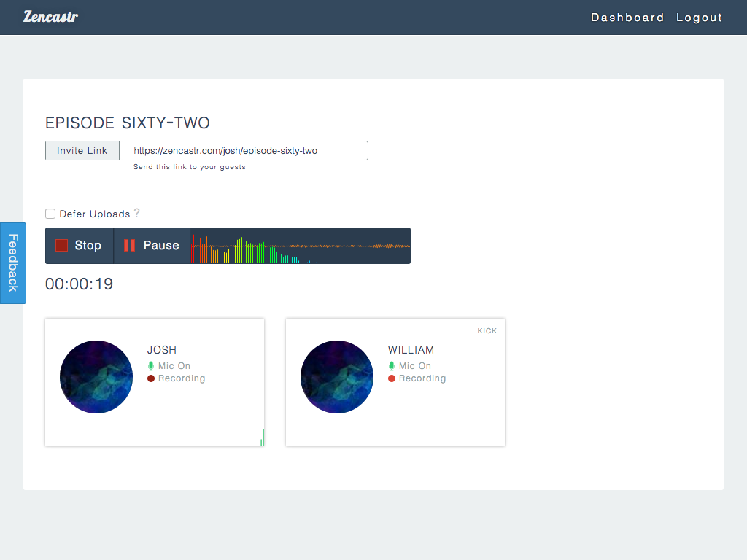Click Josh's red recording indicator dot
Viewport: 747px width, 560px height.
[x=151, y=378]
